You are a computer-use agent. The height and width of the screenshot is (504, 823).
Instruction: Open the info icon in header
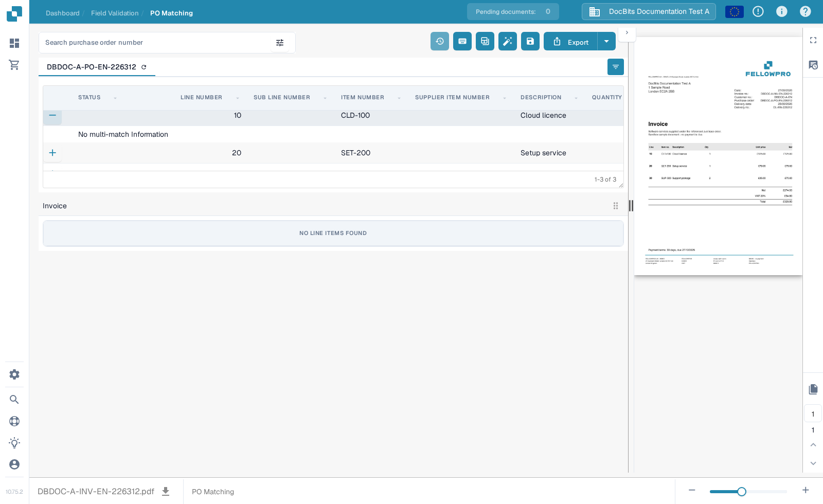[782, 11]
